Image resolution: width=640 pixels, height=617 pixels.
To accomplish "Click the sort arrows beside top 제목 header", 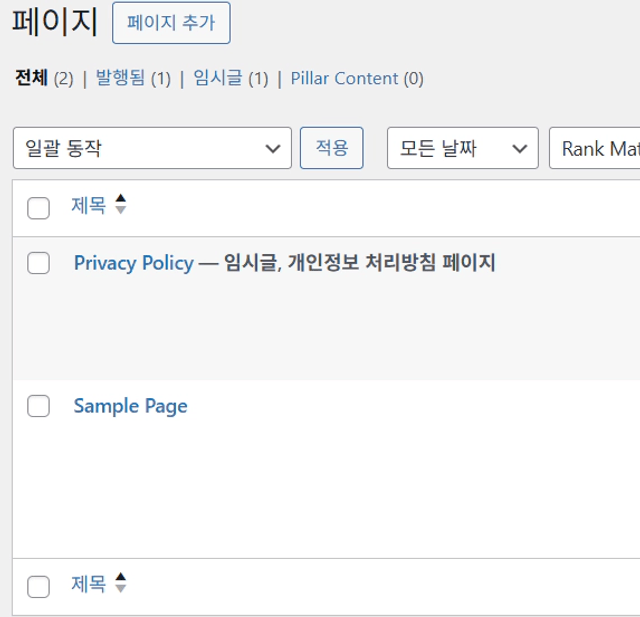I will tap(121, 205).
